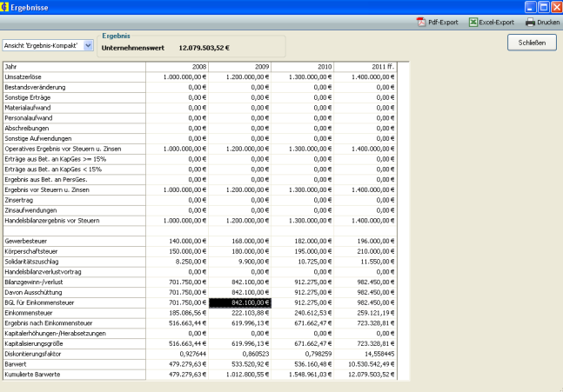Click the 2011 ff. column header
This screenshot has width=563, height=392.
[365, 66]
